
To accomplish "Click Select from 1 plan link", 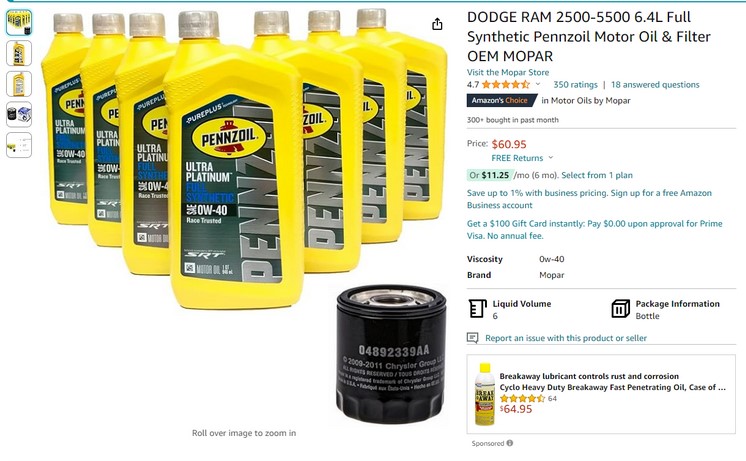I will click(x=597, y=175).
